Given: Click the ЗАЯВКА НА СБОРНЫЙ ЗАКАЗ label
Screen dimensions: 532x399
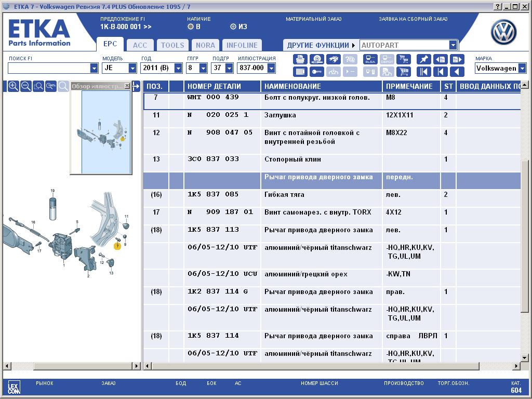Looking at the screenshot, I should [413, 19].
